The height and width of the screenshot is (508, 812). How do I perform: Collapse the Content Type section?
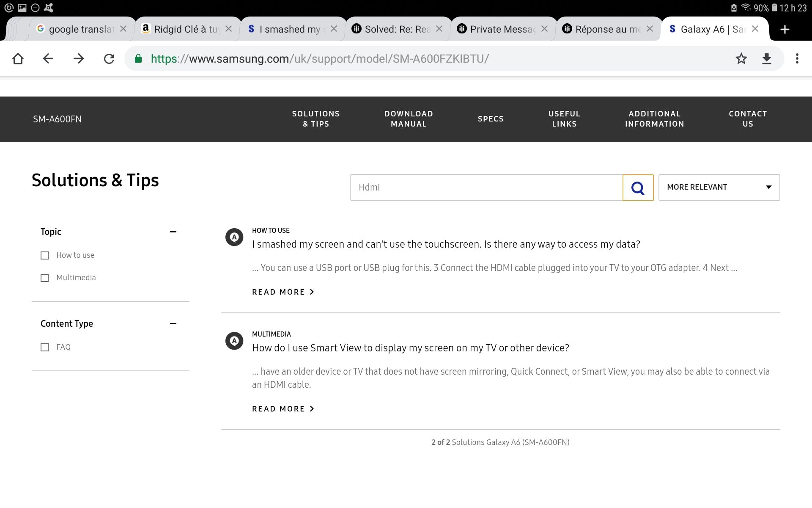(x=173, y=323)
